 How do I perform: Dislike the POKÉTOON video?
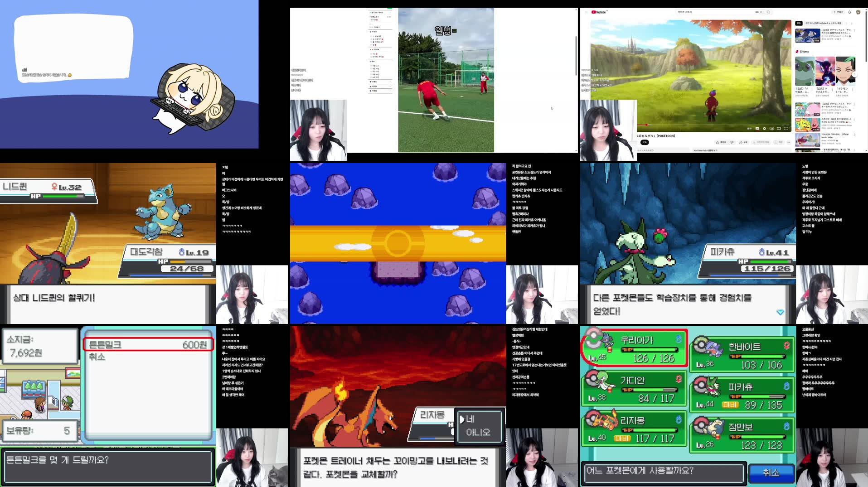pos(732,142)
